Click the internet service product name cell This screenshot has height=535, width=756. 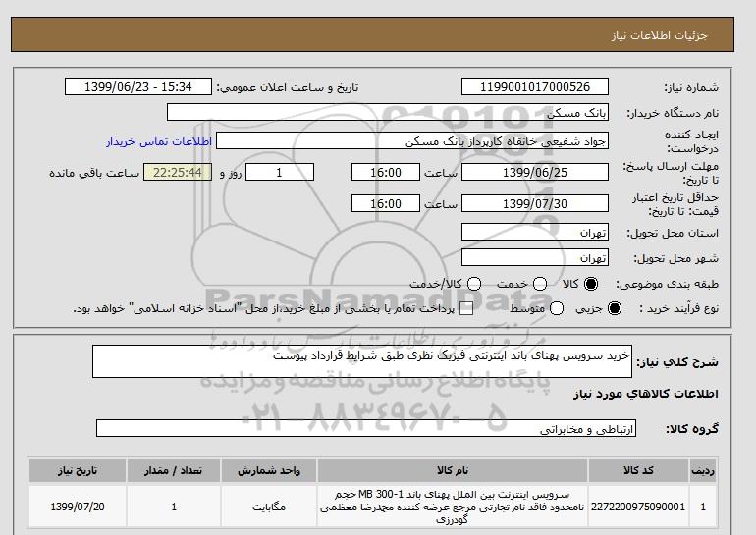[453, 507]
